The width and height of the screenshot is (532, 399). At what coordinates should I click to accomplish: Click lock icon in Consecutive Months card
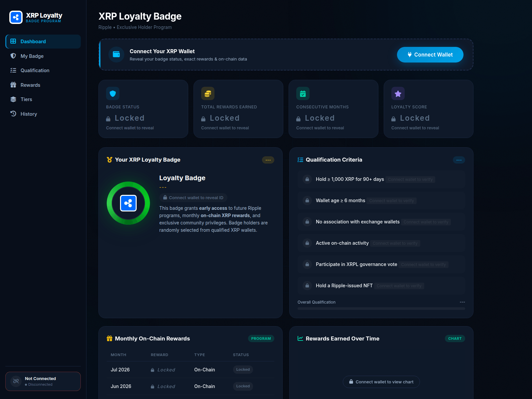(x=298, y=119)
